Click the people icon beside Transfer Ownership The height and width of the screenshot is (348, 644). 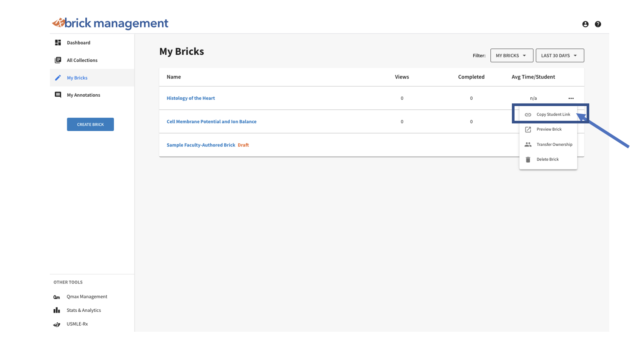[528, 145]
